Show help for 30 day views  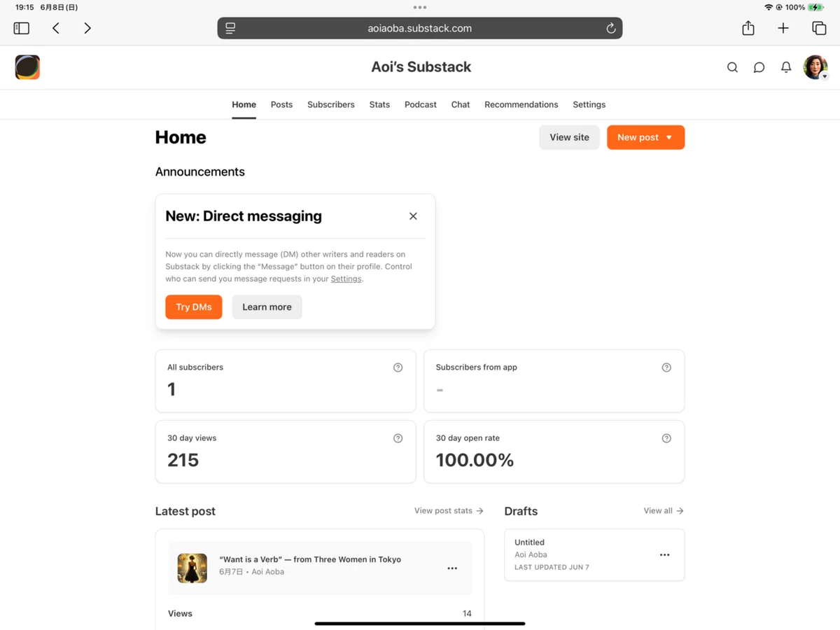point(398,438)
